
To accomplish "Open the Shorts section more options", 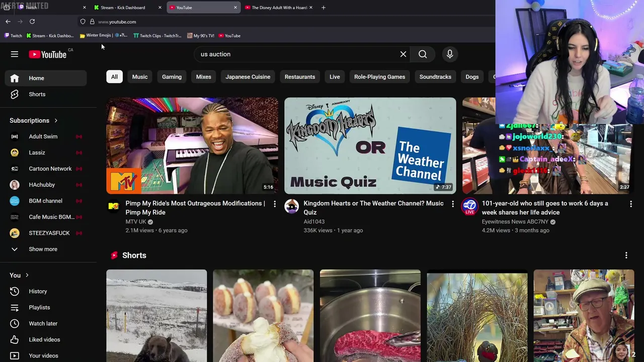I will 626,255.
